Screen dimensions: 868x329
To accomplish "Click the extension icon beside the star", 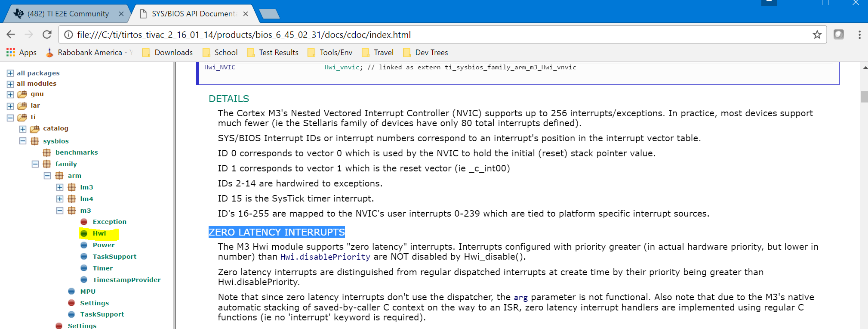I will click(839, 34).
